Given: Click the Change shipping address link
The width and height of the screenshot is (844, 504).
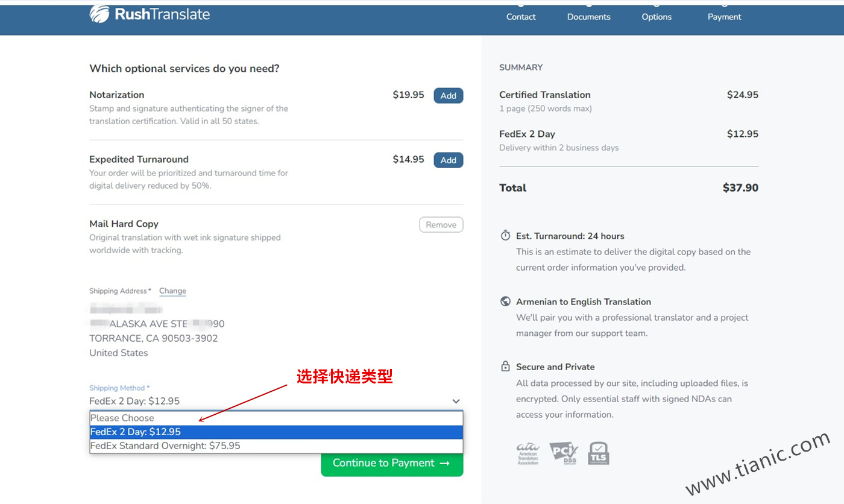Looking at the screenshot, I should [172, 291].
